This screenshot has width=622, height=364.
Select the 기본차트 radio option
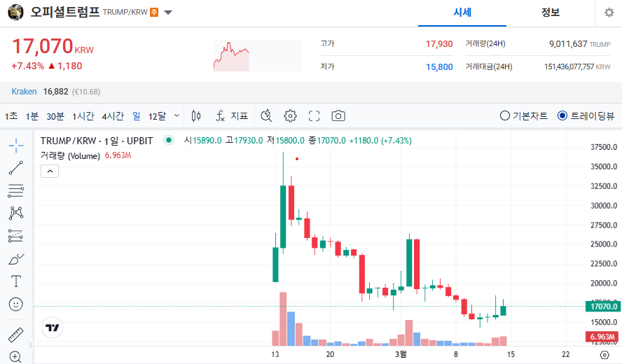524,115
